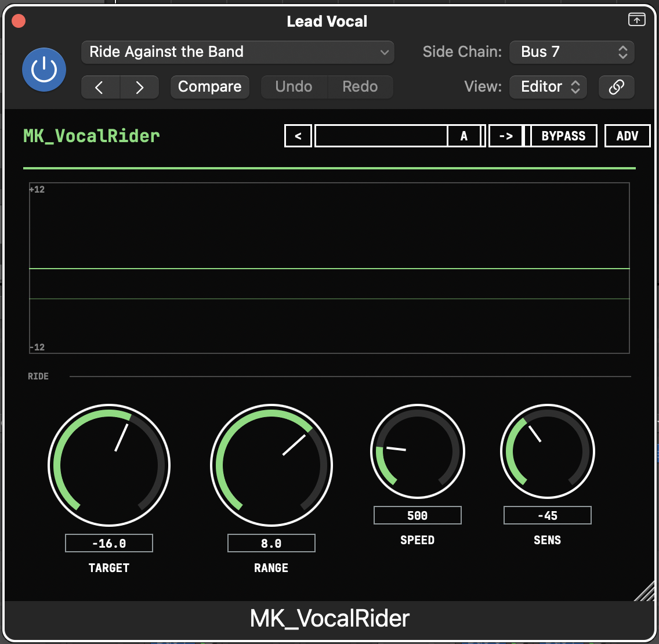659x644 pixels.
Task: Go to next preset arrow
Action: pos(140,87)
